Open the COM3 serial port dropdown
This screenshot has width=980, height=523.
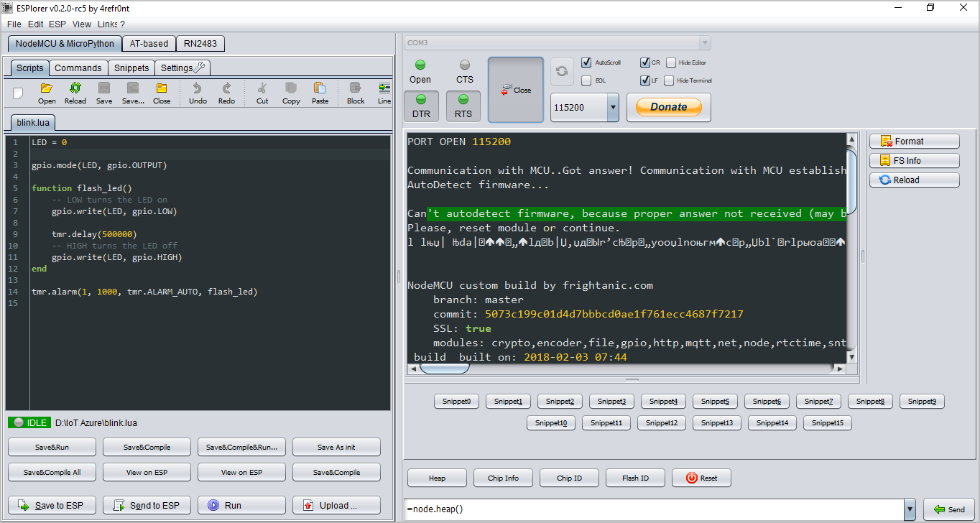[705, 42]
